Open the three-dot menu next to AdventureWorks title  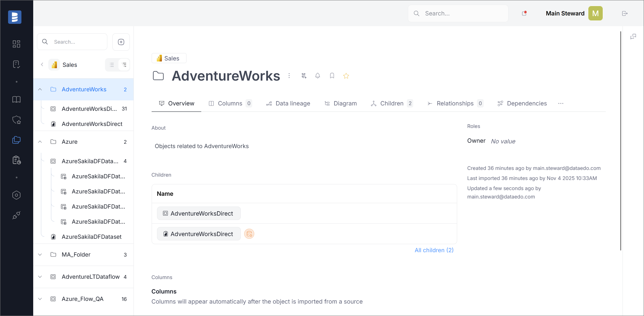pyautogui.click(x=289, y=76)
